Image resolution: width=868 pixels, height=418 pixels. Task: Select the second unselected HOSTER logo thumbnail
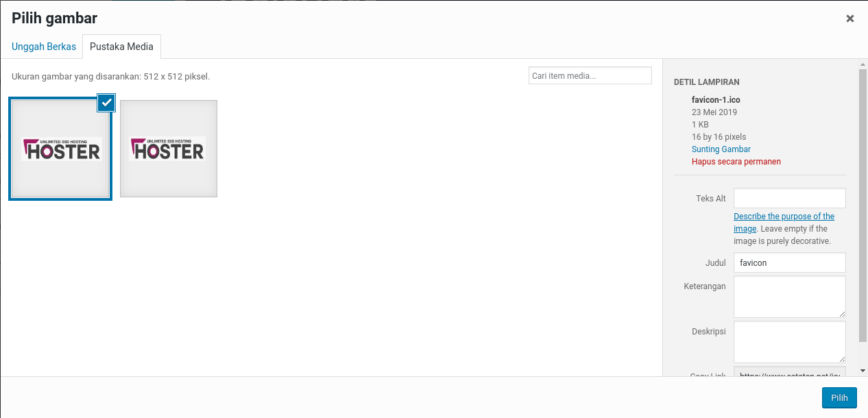click(x=169, y=149)
